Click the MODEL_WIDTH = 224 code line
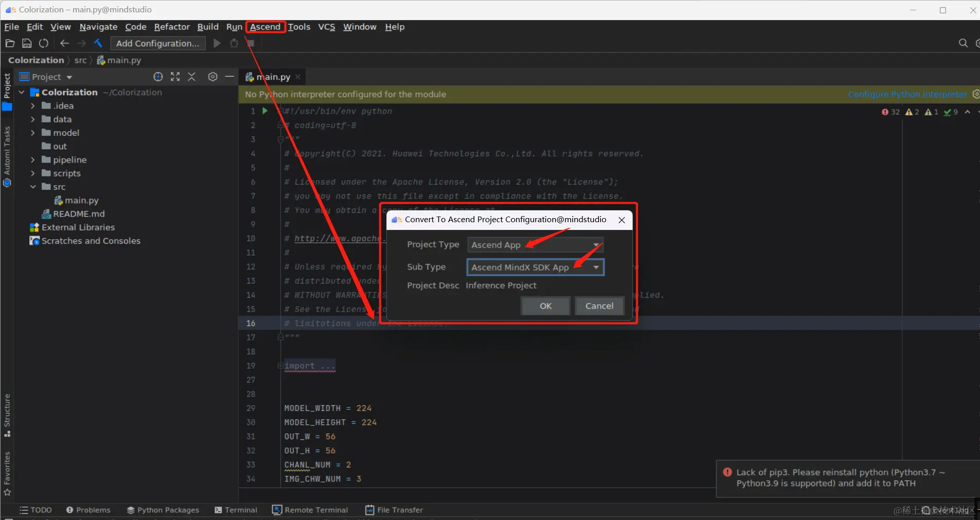Image resolution: width=980 pixels, height=520 pixels. click(x=328, y=408)
